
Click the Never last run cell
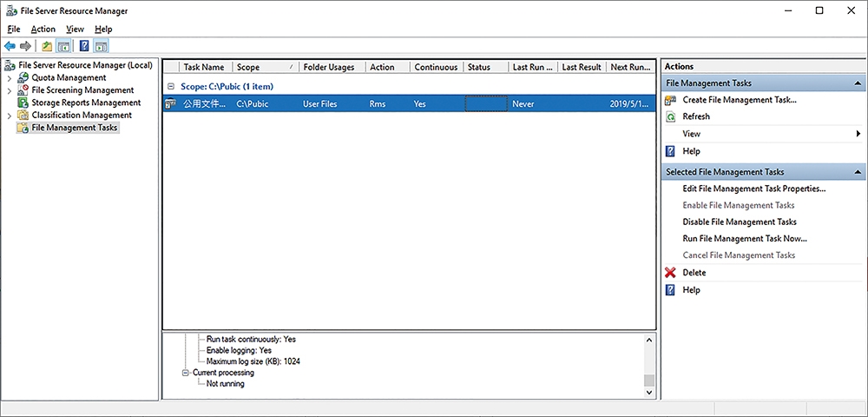[523, 103]
